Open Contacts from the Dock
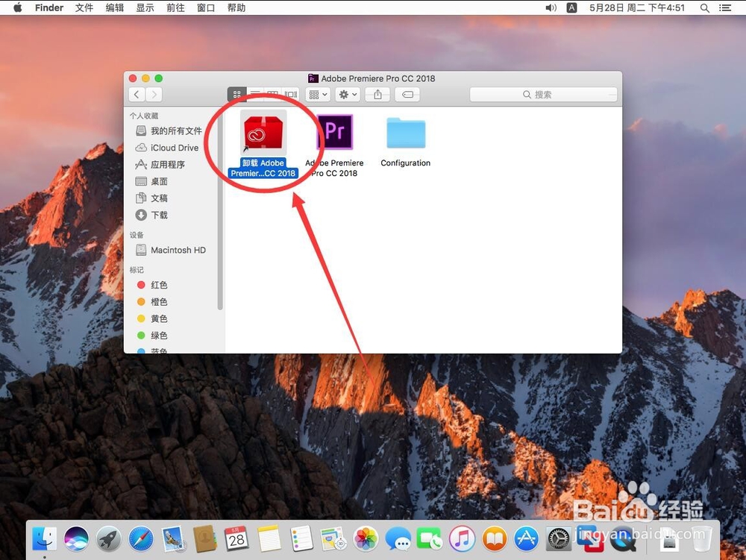 pyautogui.click(x=205, y=539)
